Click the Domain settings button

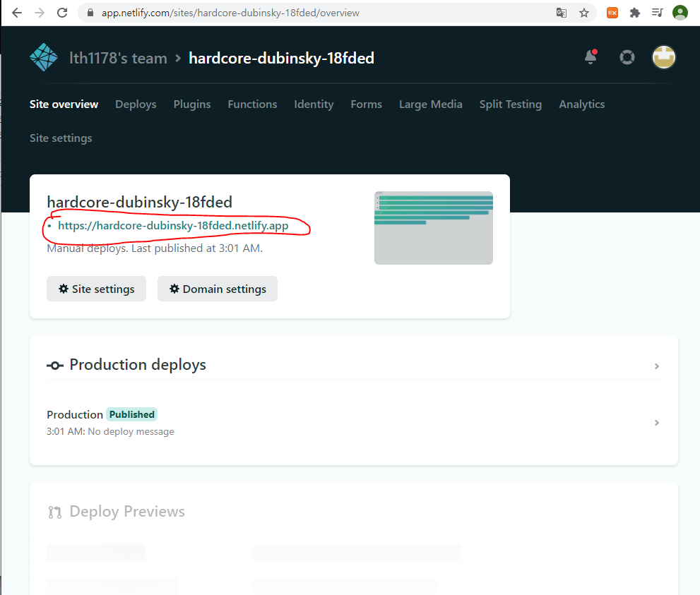[218, 289]
